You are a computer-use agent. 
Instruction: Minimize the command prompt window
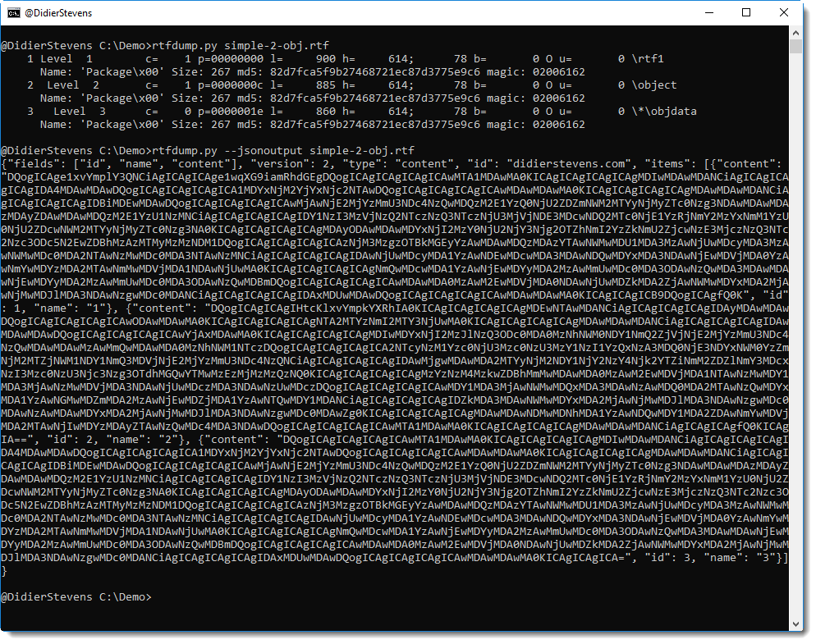pyautogui.click(x=708, y=12)
